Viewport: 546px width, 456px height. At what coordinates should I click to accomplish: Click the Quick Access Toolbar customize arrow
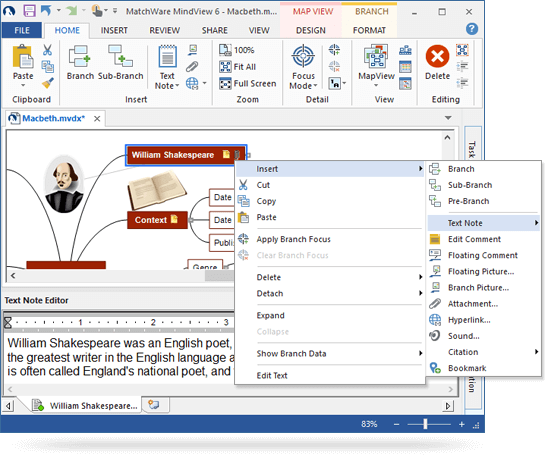[x=115, y=11]
